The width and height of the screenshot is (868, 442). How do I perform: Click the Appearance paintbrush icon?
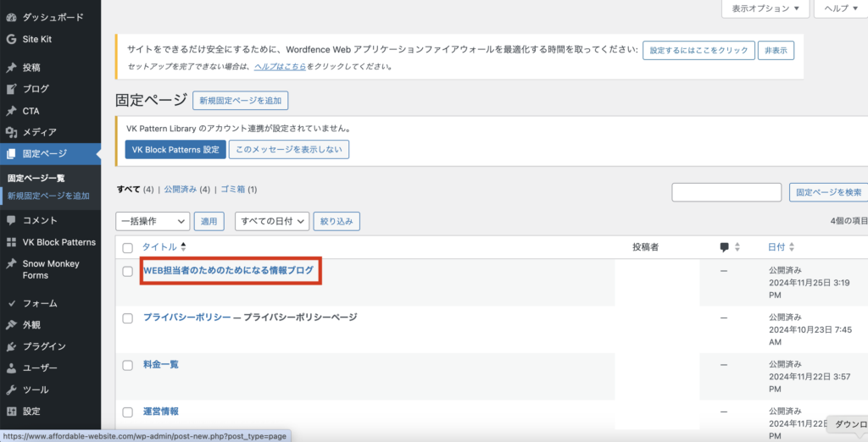pos(11,324)
